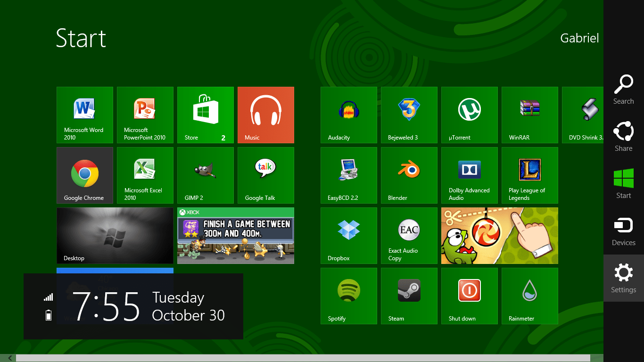The height and width of the screenshot is (362, 644).
Task: Open Bejeweled 3
Action: [409, 115]
